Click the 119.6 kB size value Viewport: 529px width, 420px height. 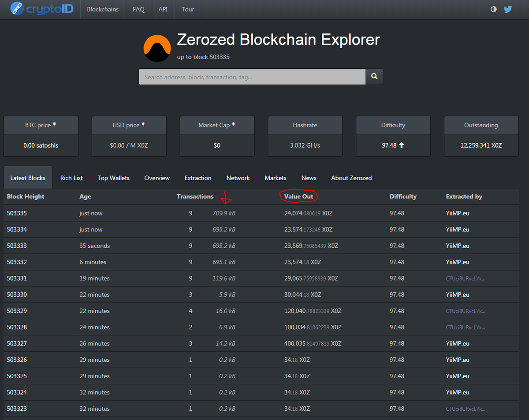pos(224,278)
